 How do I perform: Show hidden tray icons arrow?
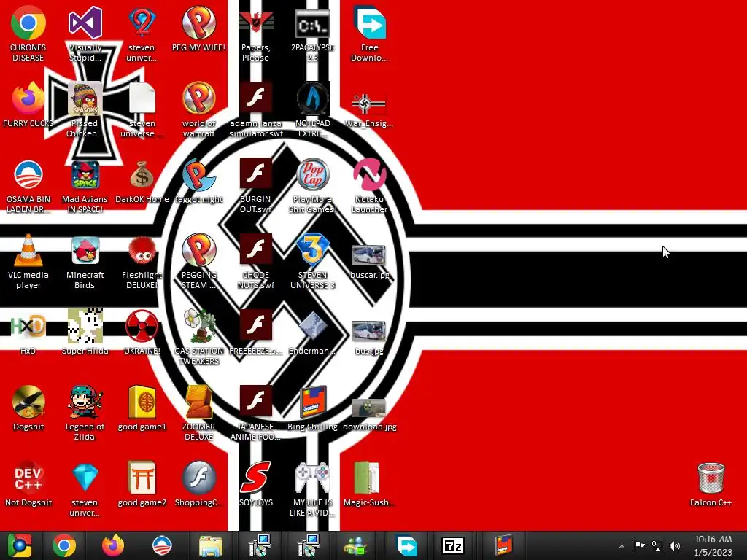pyautogui.click(x=622, y=546)
